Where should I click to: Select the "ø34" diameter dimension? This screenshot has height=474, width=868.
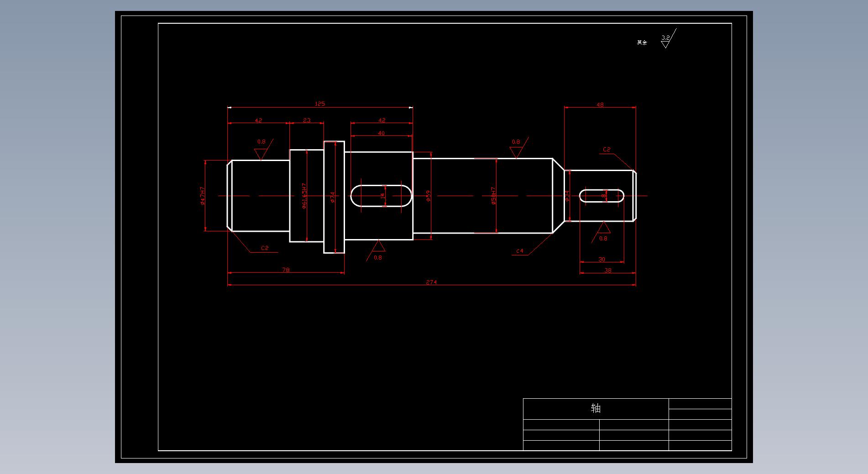[x=567, y=196]
